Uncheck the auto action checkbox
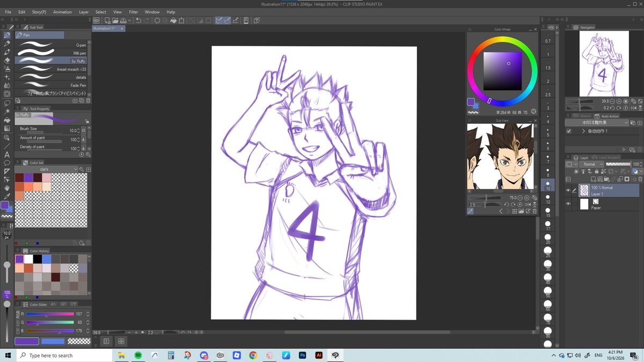The width and height of the screenshot is (644, 362). click(569, 131)
